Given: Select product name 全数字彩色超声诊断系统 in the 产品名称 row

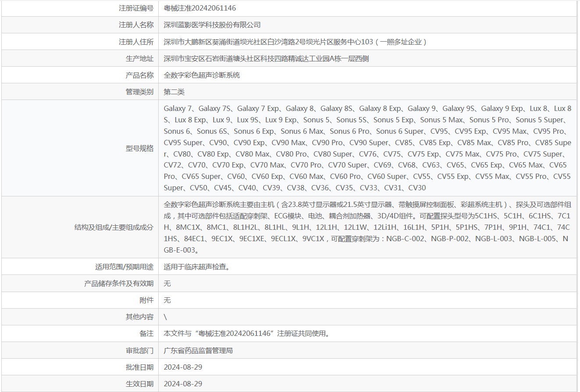Looking at the screenshot, I should coord(202,75).
